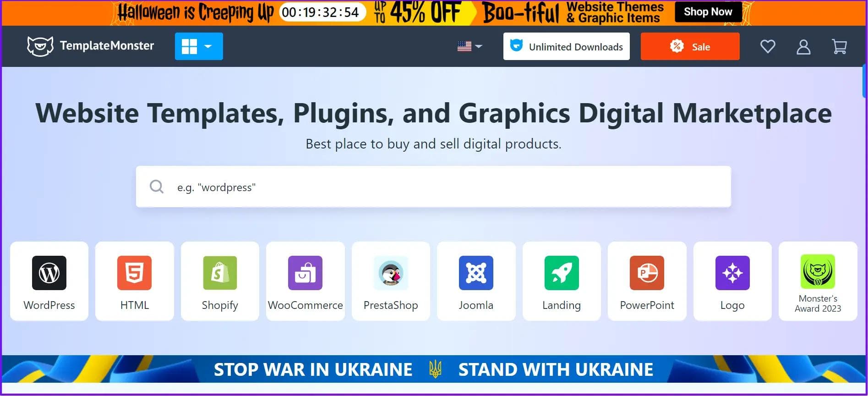Viewport: 868px width, 396px height.
Task: Open the US flag language dropdown
Action: coord(469,46)
